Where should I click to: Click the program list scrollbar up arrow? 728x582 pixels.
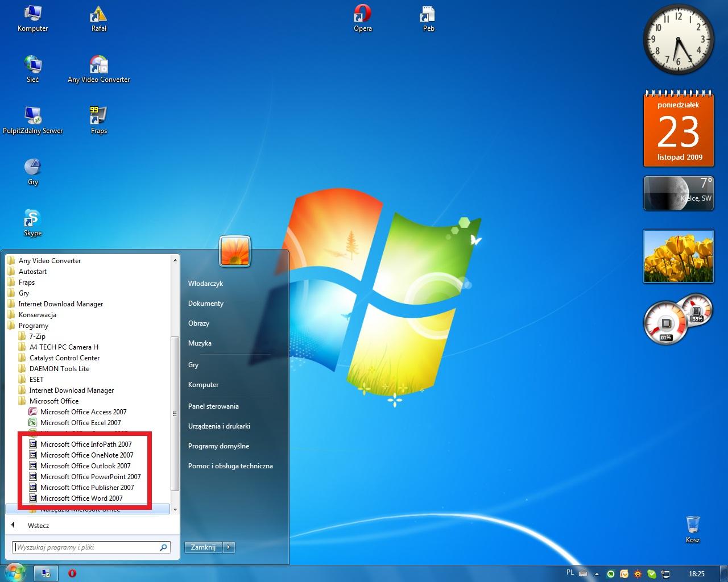point(175,260)
